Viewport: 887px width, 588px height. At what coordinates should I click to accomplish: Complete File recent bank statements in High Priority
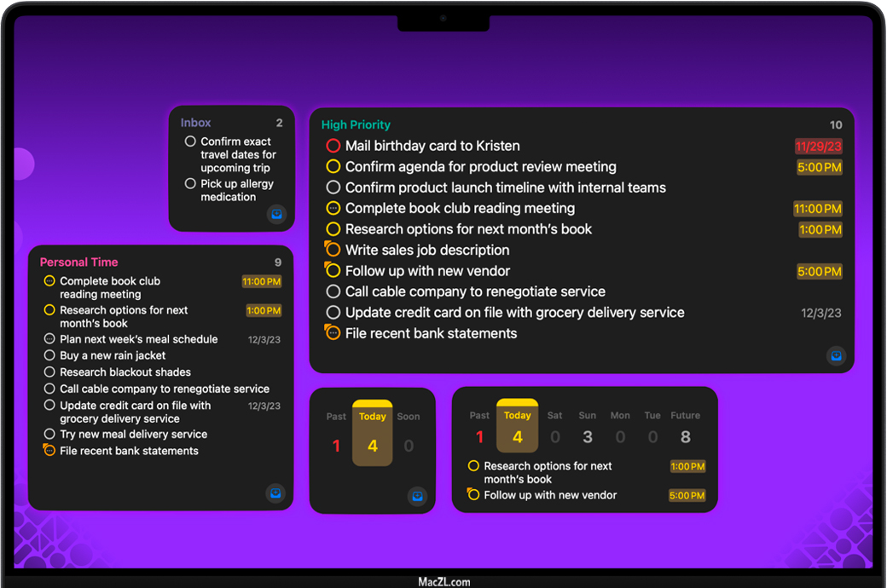pos(333,332)
